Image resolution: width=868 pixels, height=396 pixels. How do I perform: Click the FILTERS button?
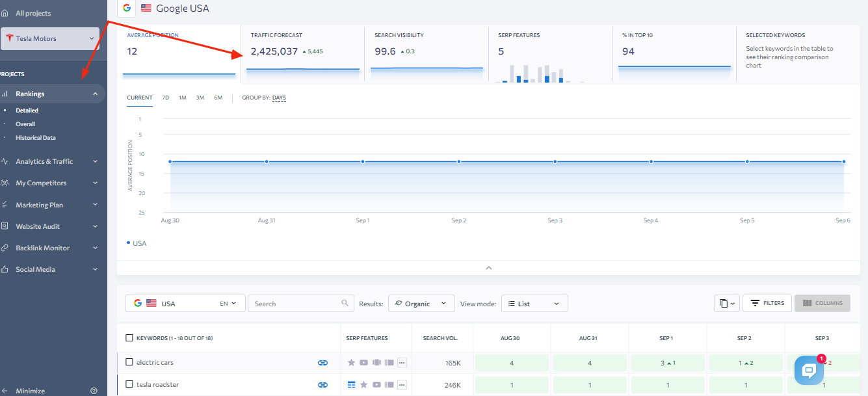(767, 303)
